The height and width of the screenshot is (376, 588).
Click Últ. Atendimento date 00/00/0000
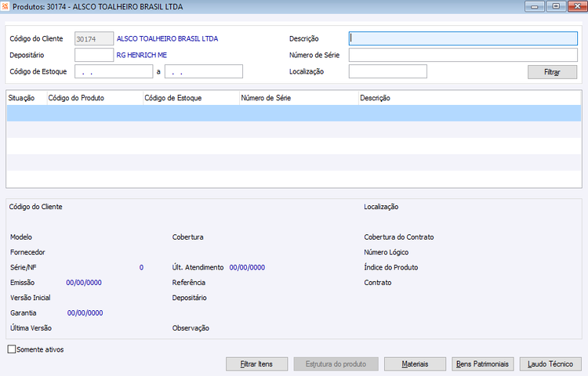[x=247, y=267]
